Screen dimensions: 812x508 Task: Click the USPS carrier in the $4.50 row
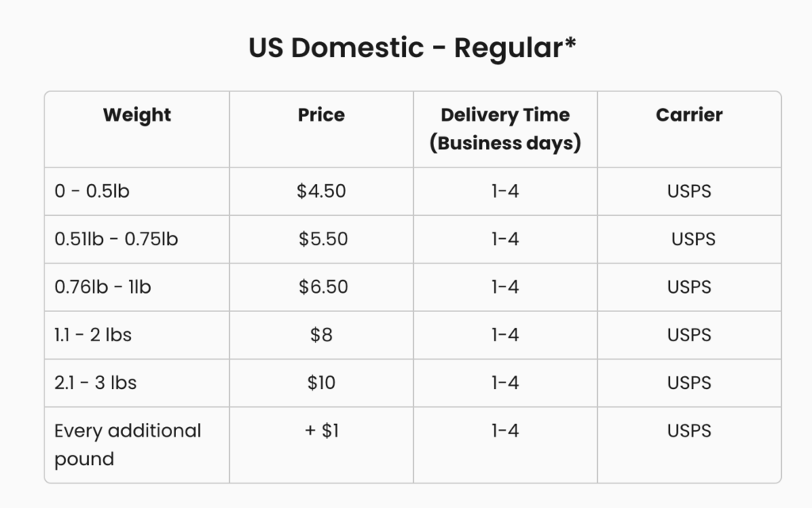[689, 191]
